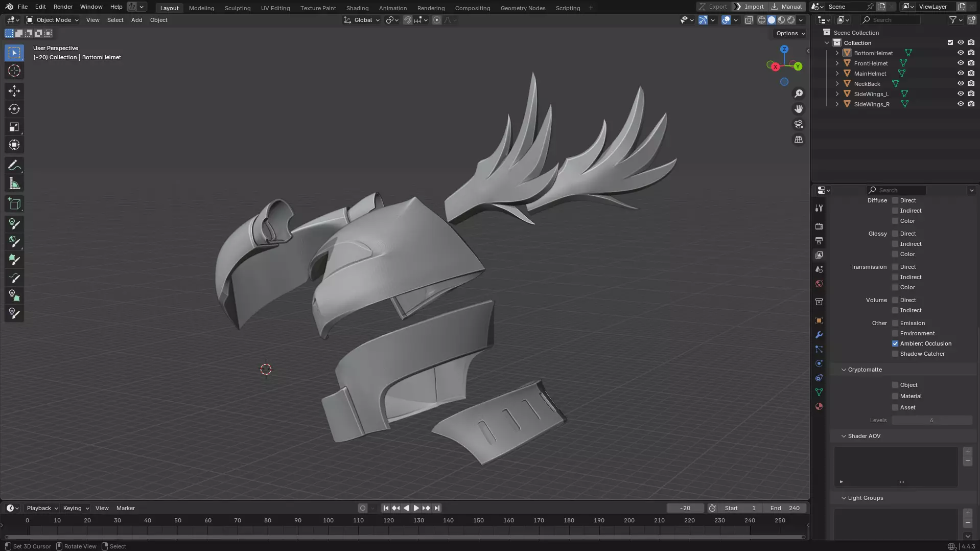Toggle the camera view icon
The image size is (980, 551).
(799, 124)
